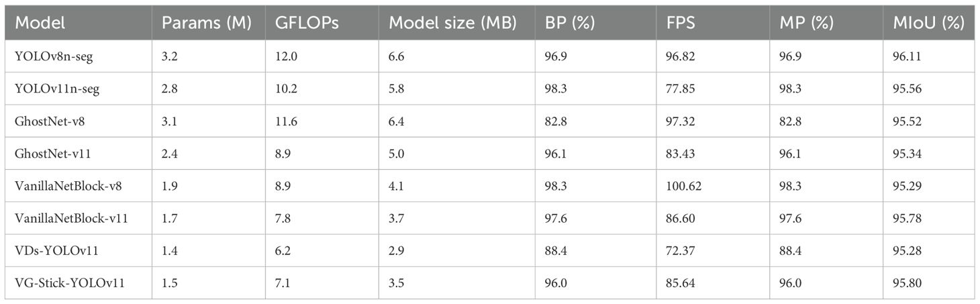Click the MIoU (%) column header

[930, 23]
